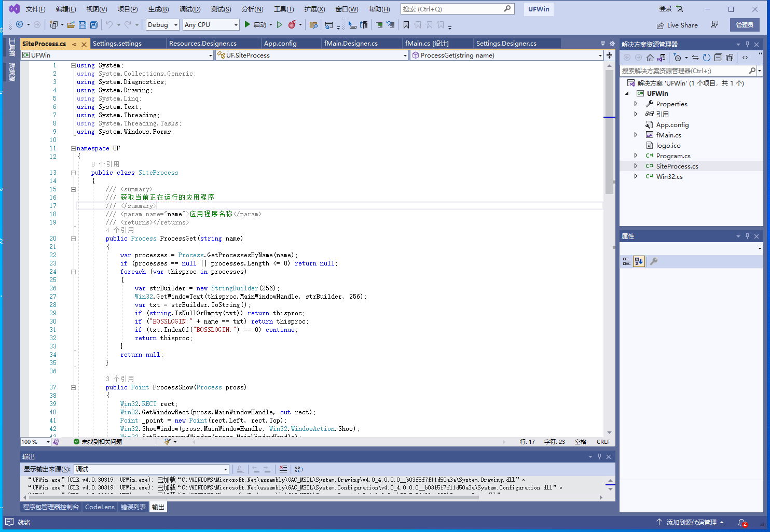Viewport: 770px width, 532px height.
Task: Click the notifications bell in status bar
Action: point(742,522)
